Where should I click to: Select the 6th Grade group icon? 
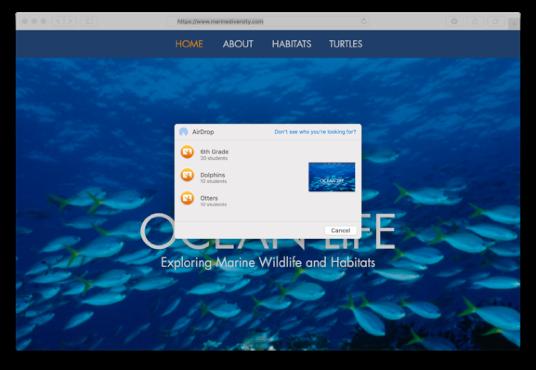[187, 152]
